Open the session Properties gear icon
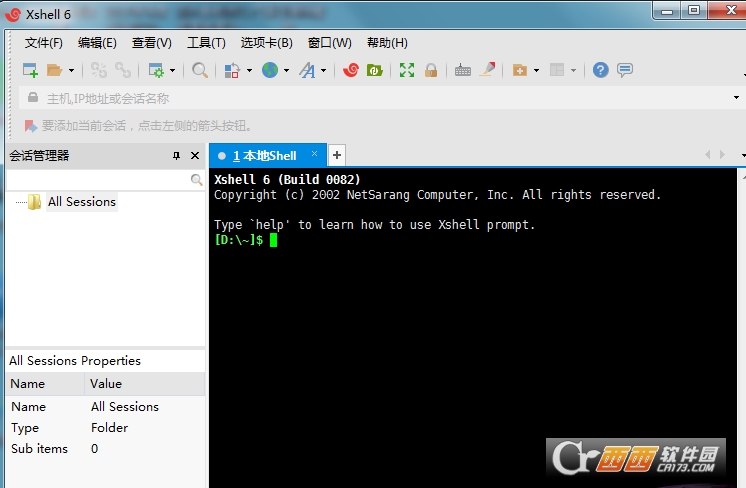This screenshot has height=488, width=746. (156, 70)
